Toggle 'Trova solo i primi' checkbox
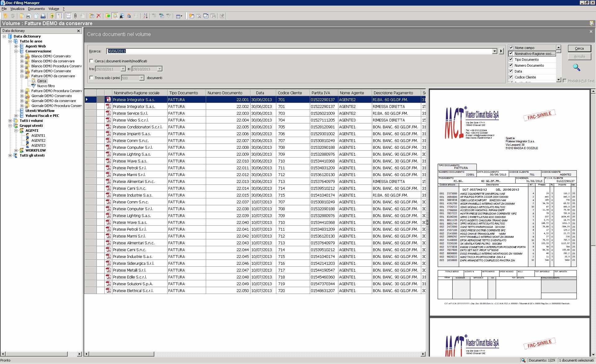This screenshot has height=364, width=596. pos(91,78)
